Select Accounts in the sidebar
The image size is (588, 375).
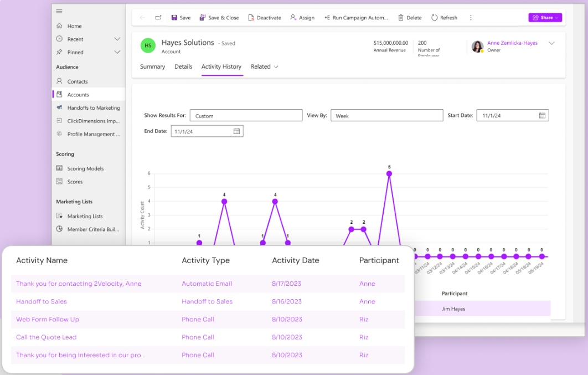[x=89, y=95]
